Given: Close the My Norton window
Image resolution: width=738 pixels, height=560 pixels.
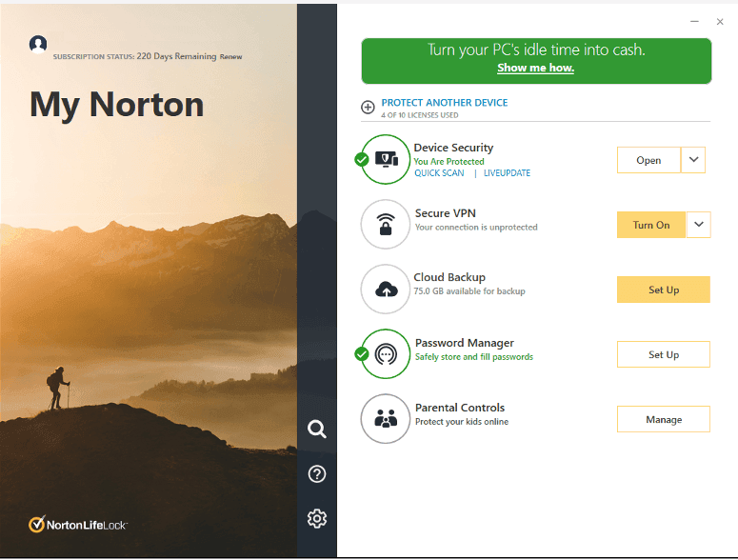Looking at the screenshot, I should 720,22.
